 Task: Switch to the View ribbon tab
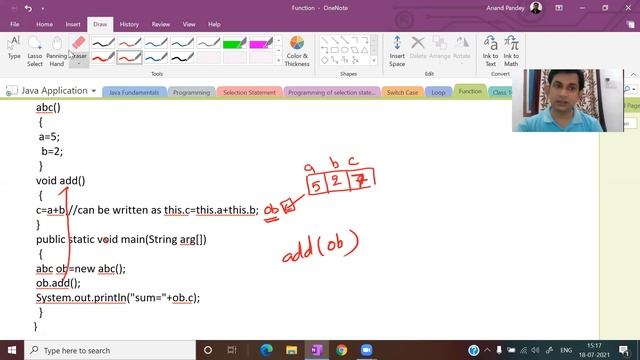coord(189,24)
